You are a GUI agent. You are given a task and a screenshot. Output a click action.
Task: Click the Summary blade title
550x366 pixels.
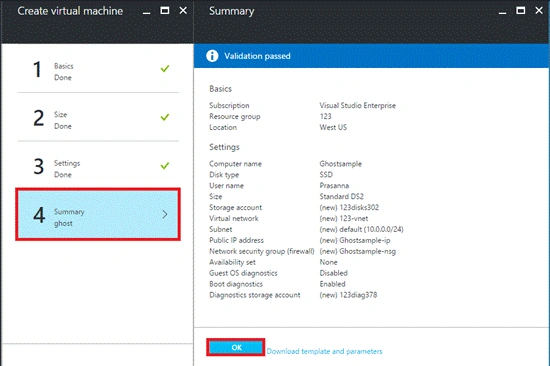pyautogui.click(x=232, y=11)
